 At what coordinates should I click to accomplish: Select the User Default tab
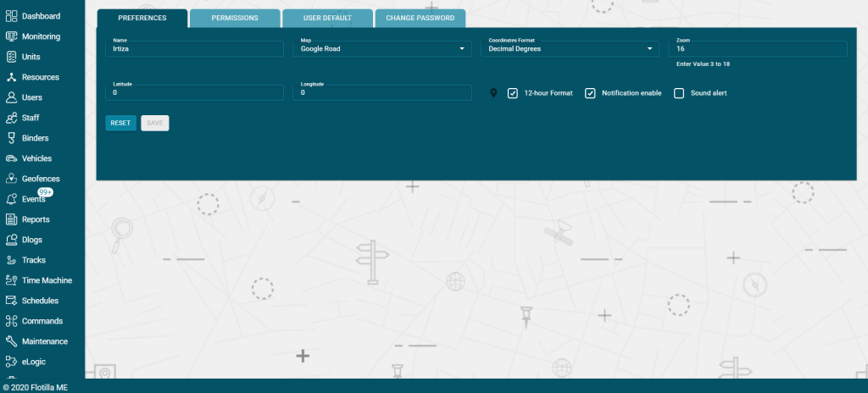(327, 19)
